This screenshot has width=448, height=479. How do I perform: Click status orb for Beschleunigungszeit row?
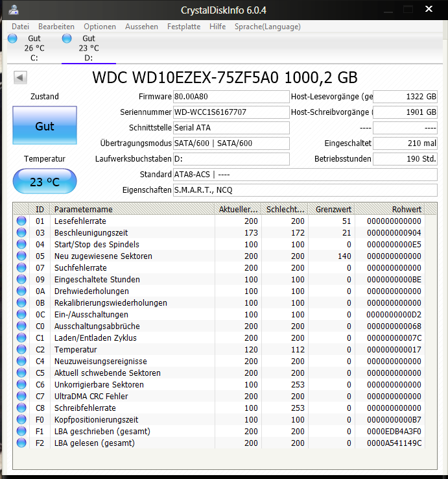[x=21, y=232]
